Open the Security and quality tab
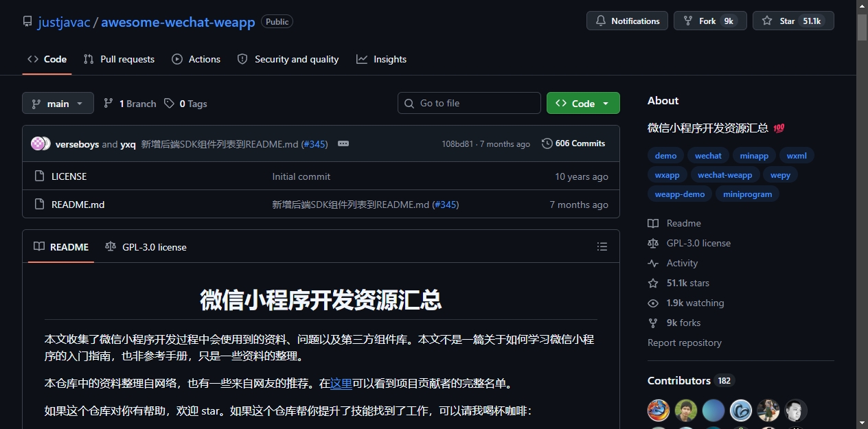The width and height of the screenshot is (868, 429). pyautogui.click(x=288, y=59)
